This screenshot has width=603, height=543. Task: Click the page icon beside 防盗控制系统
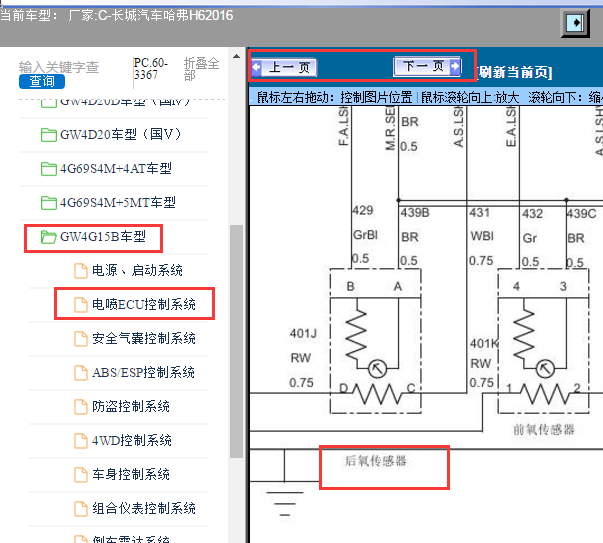click(81, 406)
